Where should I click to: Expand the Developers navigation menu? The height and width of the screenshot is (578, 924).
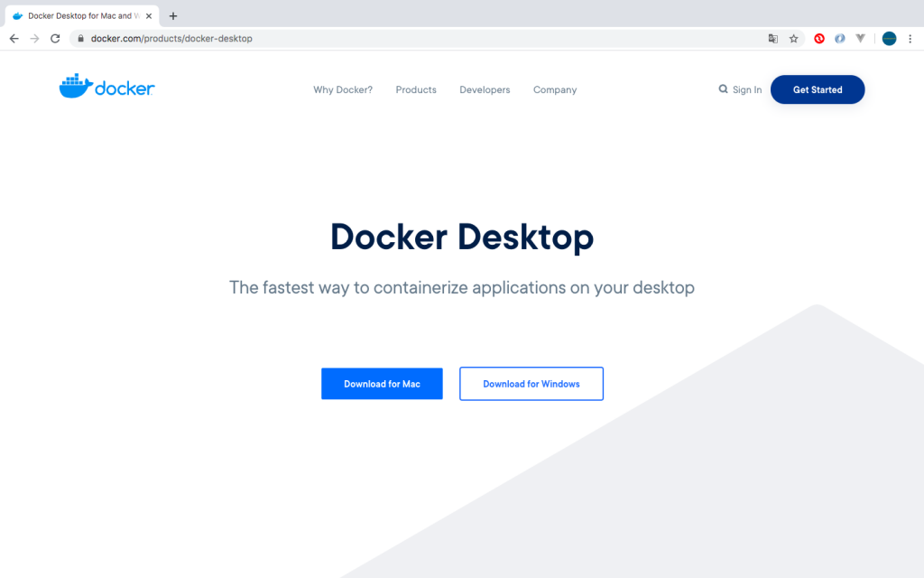click(485, 90)
